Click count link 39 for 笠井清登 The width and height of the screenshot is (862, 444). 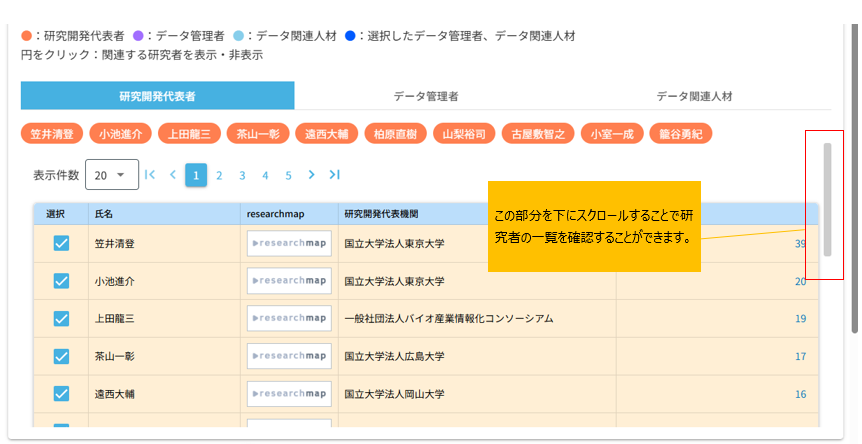[x=800, y=244]
